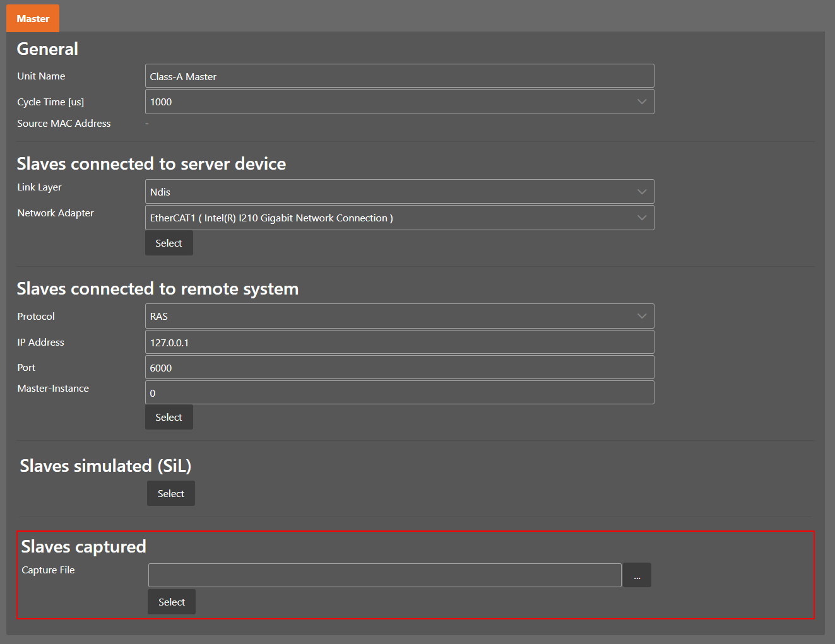This screenshot has height=644, width=835.
Task: Open the Capture File browse (...) button
Action: [x=637, y=575]
